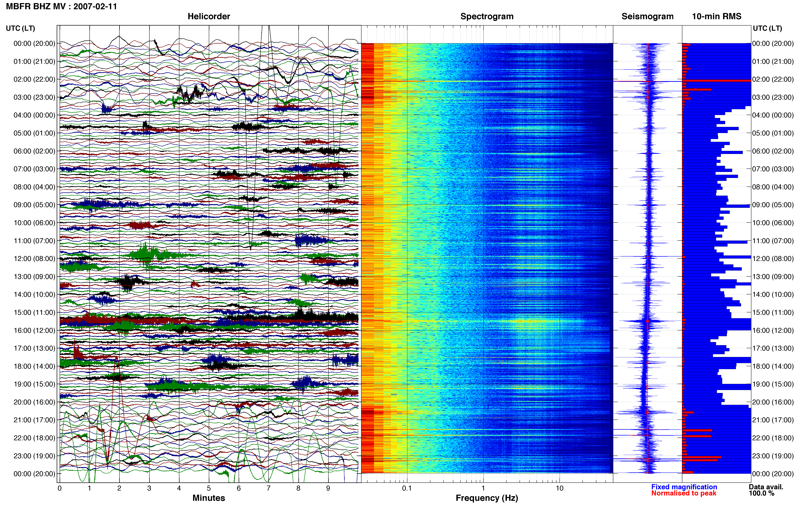Click the right time label '20:00 (16:00)'
This screenshot has width=812, height=508.
click(773, 402)
